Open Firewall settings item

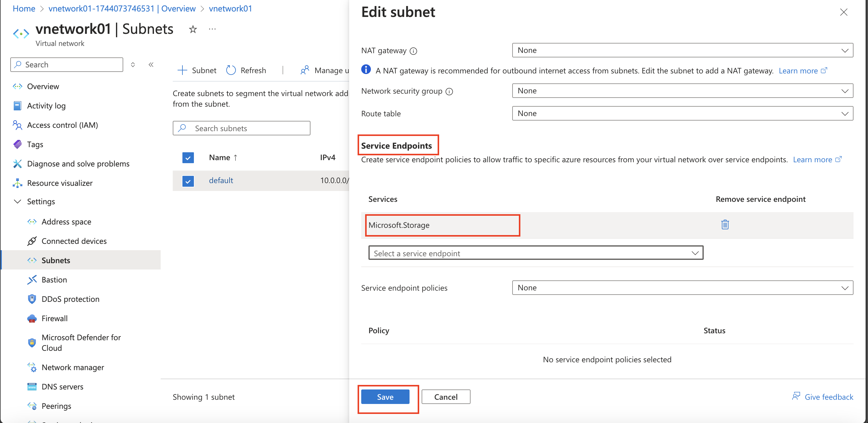55,318
